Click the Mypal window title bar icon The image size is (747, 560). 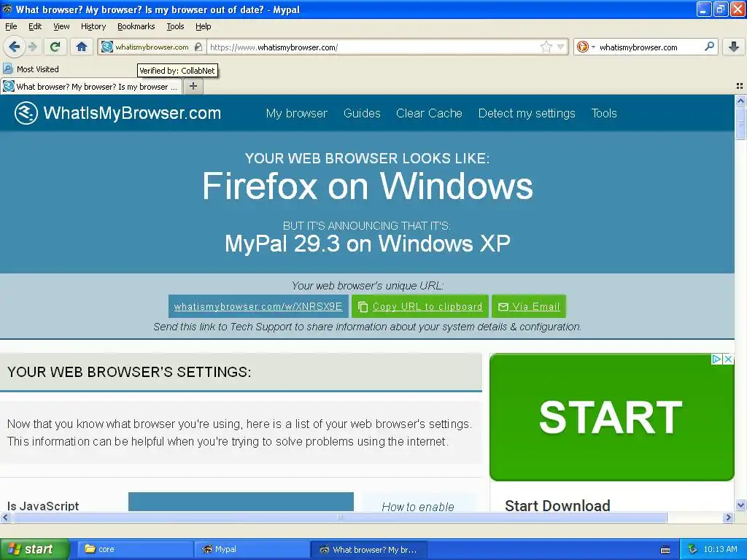(x=7, y=9)
